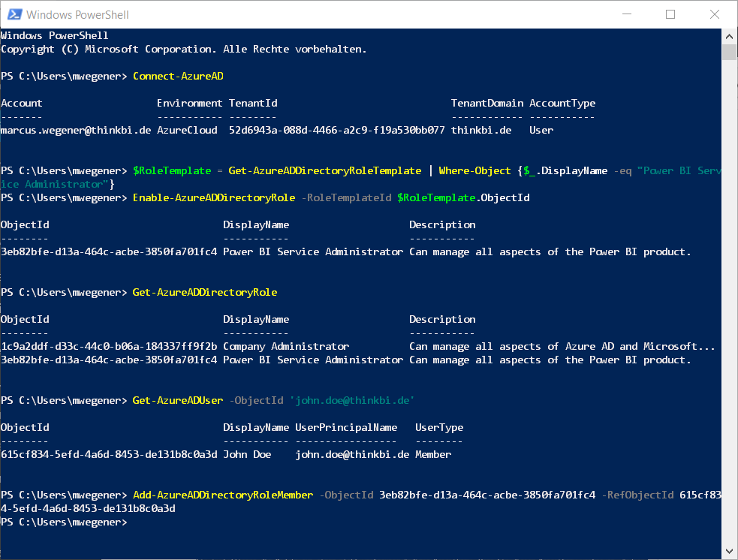This screenshot has width=738, height=560.
Task: Click TenantId value 52d6943a-088d-4466-a2c9-f19a530bb077
Action: 336,131
